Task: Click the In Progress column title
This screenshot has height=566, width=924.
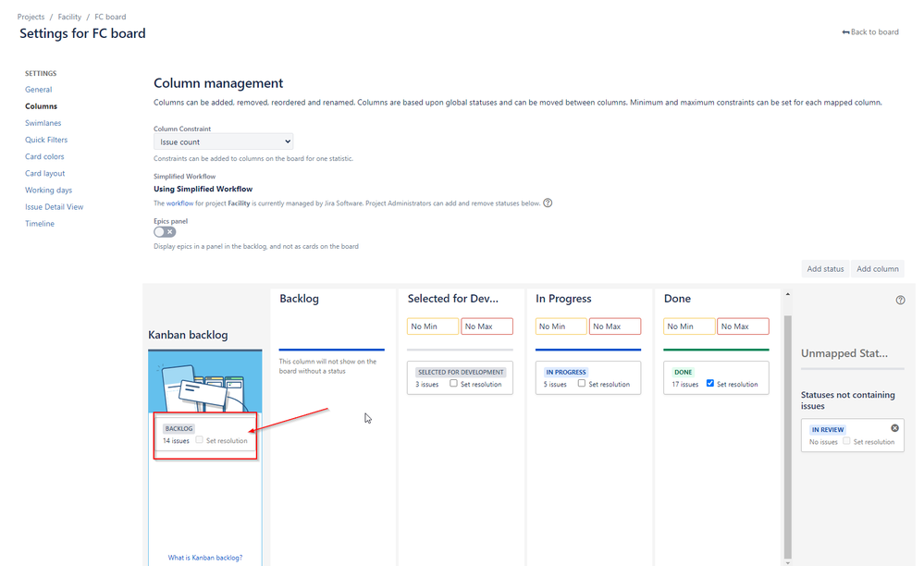Action: pyautogui.click(x=563, y=300)
